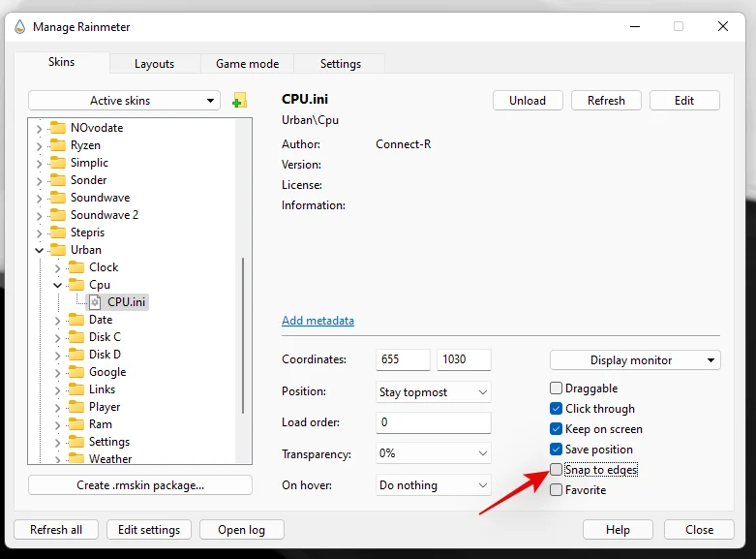Click the Google folder icon
The image size is (756, 559).
(76, 372)
